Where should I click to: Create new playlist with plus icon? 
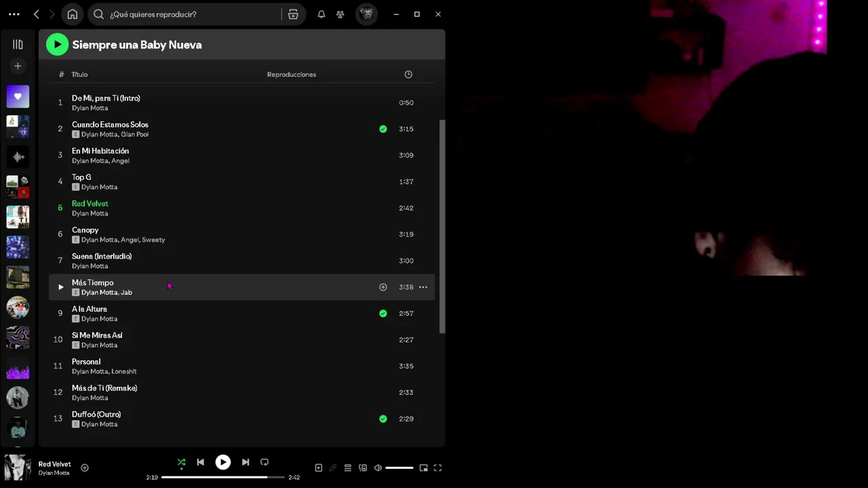pyautogui.click(x=18, y=66)
